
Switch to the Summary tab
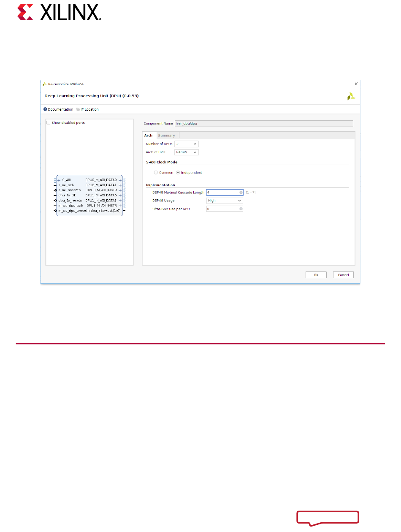166,136
